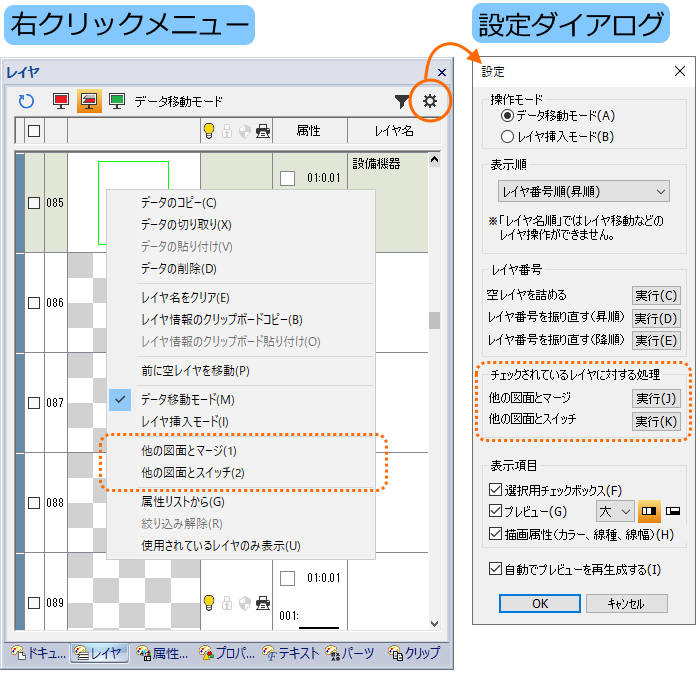Open the レイヤ番号順(昇順) dropdown
This screenshot has width=700, height=700.
point(583,192)
